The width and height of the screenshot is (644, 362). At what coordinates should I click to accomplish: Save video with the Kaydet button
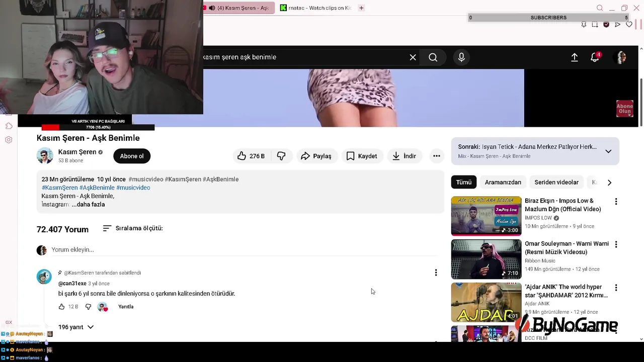(362, 156)
